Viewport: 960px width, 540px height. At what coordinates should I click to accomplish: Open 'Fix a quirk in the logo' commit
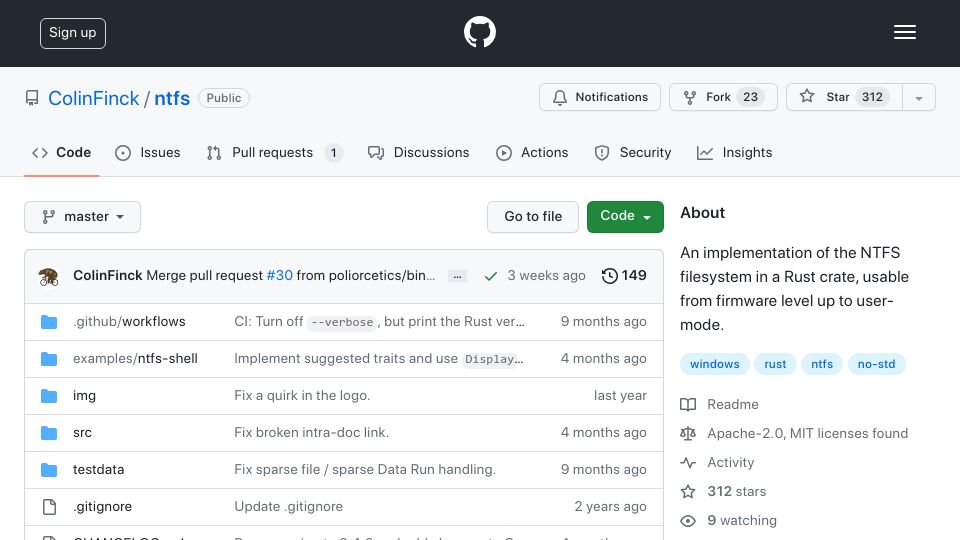tap(302, 396)
